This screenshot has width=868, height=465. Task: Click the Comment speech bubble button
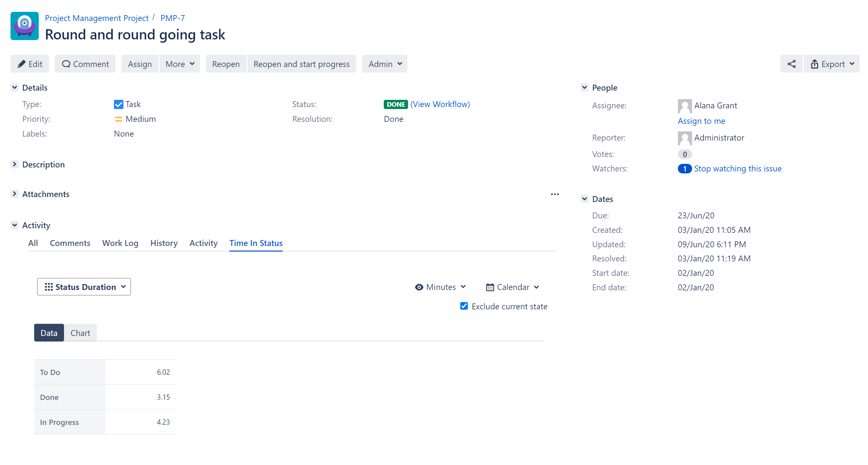tap(85, 64)
